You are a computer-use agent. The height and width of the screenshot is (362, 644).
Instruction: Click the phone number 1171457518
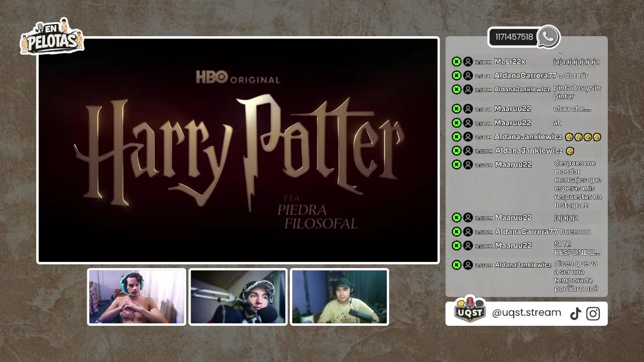(514, 37)
